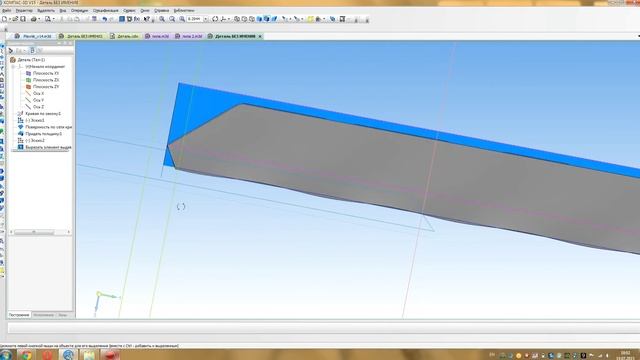
Task: Open the Файл menu
Action: pyautogui.click(x=7, y=11)
